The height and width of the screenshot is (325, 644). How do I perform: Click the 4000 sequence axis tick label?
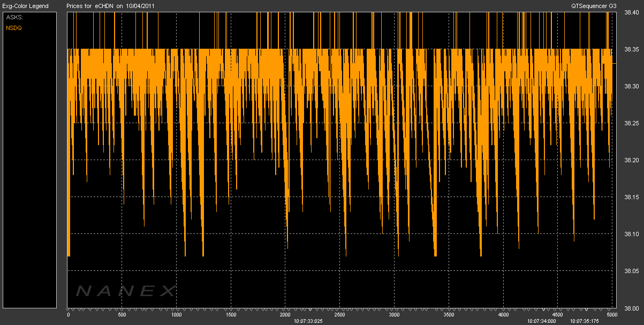click(x=503, y=315)
